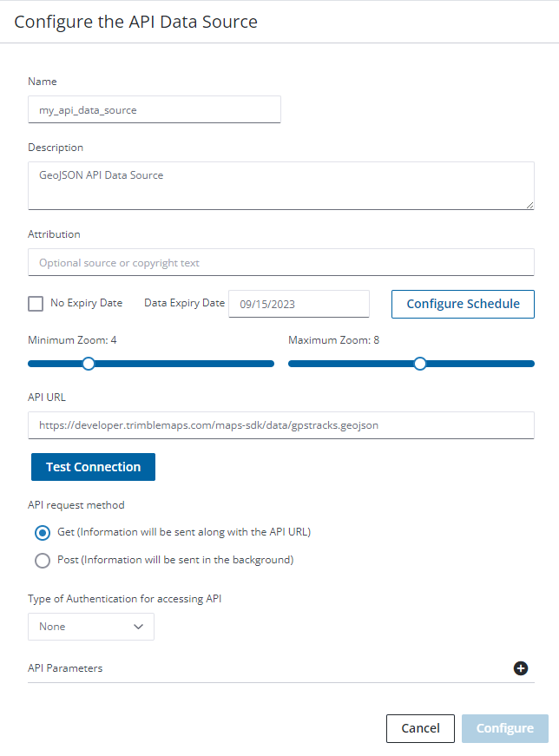This screenshot has height=756, width=559.
Task: Click the Configure button
Action: click(x=505, y=728)
